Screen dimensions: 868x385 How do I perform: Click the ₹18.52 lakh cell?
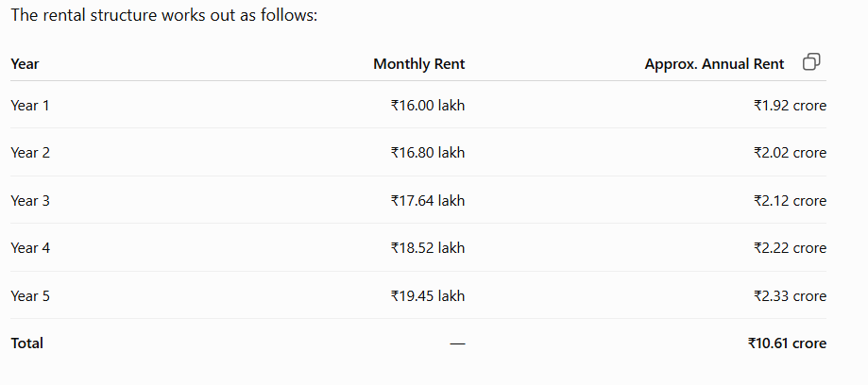click(427, 248)
